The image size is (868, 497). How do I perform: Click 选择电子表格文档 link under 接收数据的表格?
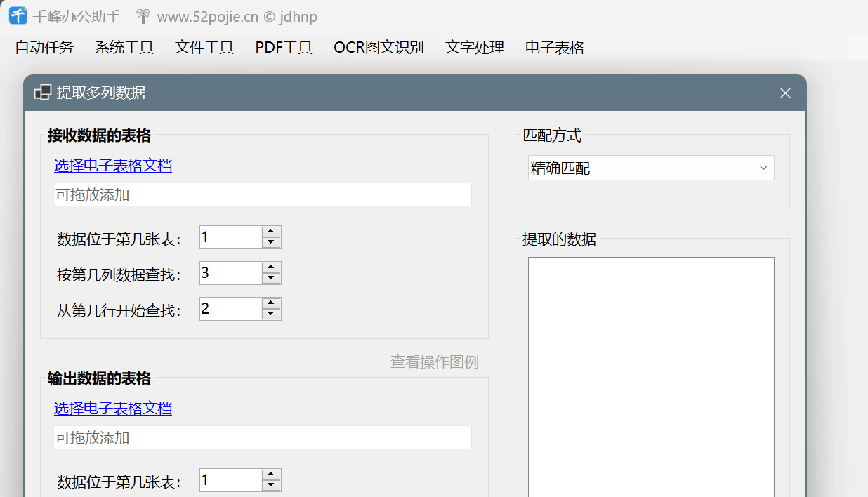pyautogui.click(x=113, y=166)
